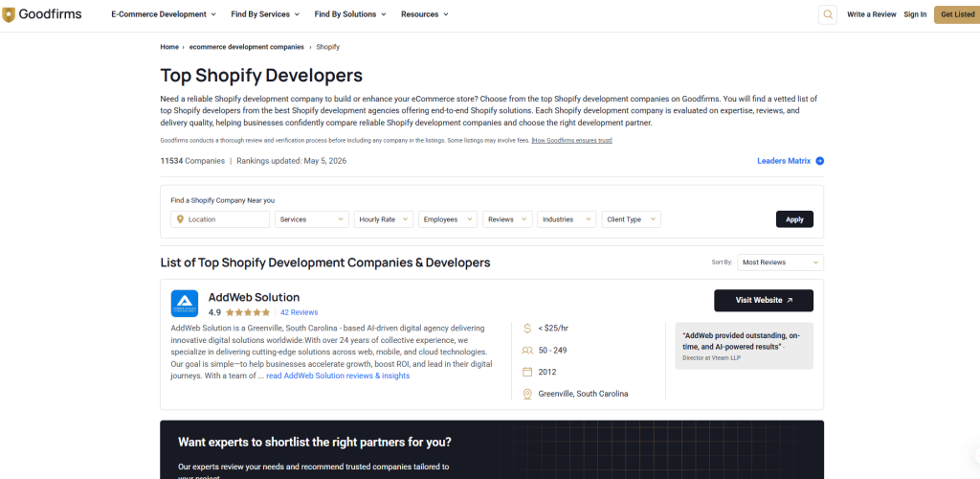Click the 11534 Companies count

tap(192, 161)
